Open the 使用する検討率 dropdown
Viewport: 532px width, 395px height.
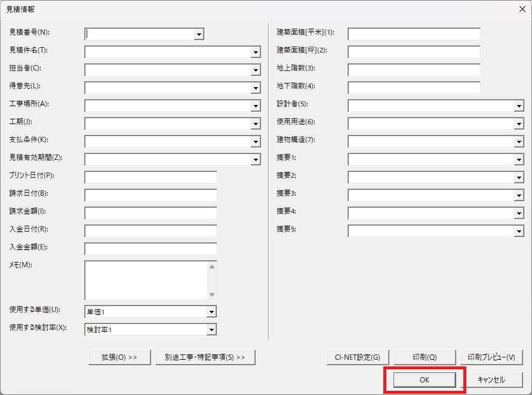(212, 329)
